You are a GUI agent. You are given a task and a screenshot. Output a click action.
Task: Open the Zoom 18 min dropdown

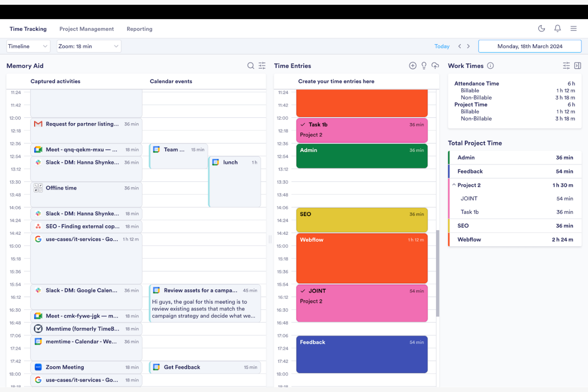[88, 46]
